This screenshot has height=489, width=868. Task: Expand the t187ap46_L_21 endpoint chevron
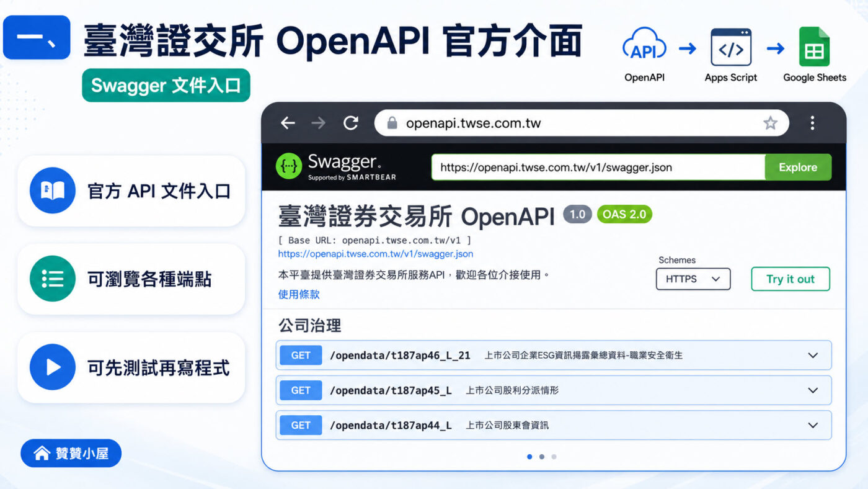pos(813,356)
